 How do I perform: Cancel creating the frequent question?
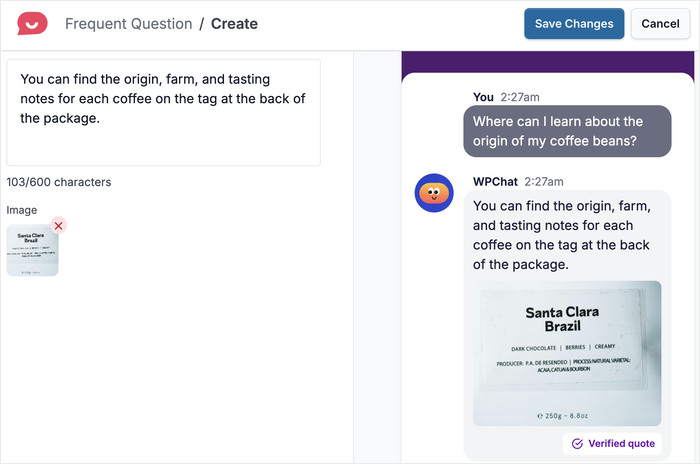660,24
